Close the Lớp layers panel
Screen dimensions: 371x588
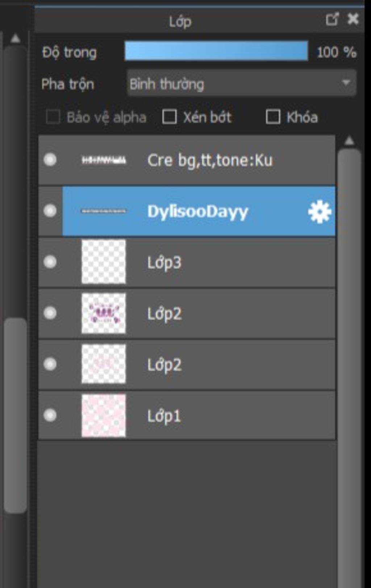pyautogui.click(x=353, y=19)
